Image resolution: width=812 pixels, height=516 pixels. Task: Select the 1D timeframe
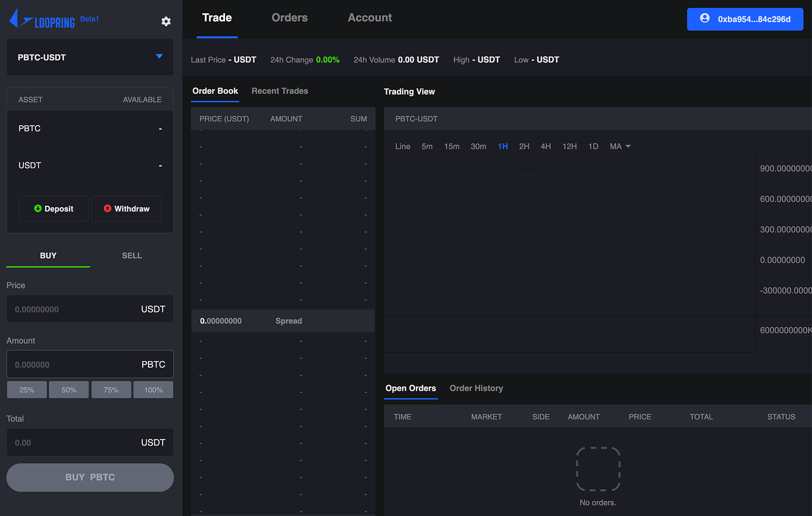click(593, 146)
